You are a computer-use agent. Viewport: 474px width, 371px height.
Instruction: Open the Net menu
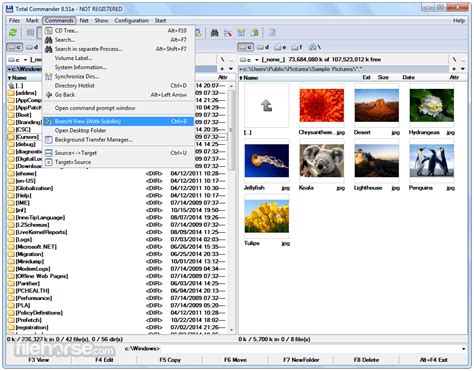pyautogui.click(x=84, y=21)
